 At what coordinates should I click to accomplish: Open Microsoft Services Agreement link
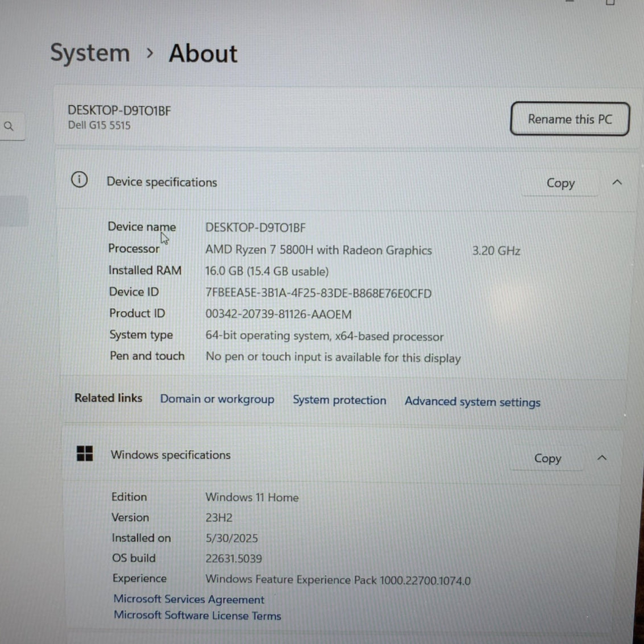[x=189, y=600]
